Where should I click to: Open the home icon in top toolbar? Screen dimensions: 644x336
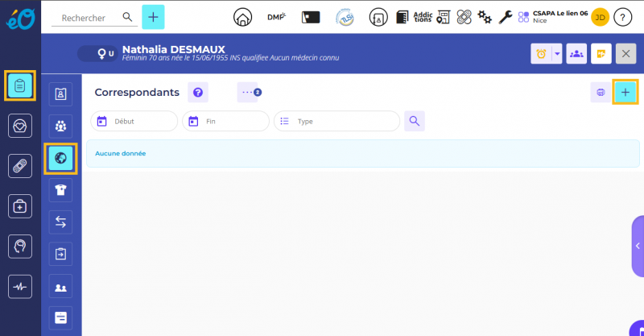[x=242, y=17]
